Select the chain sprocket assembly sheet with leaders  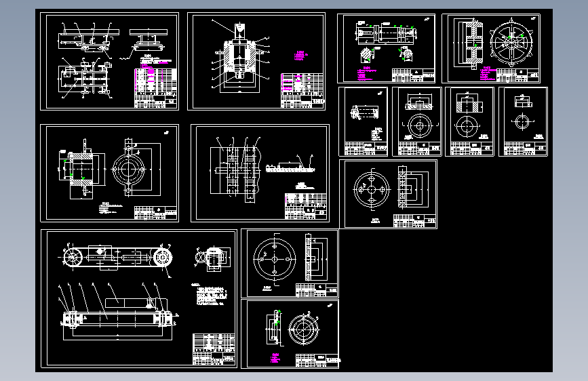click(260, 174)
